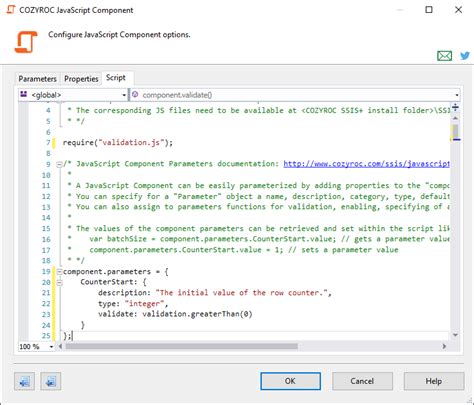Image resolution: width=474 pixels, height=405 pixels.
Task: Switch to the Parameters tab
Action: pos(37,79)
